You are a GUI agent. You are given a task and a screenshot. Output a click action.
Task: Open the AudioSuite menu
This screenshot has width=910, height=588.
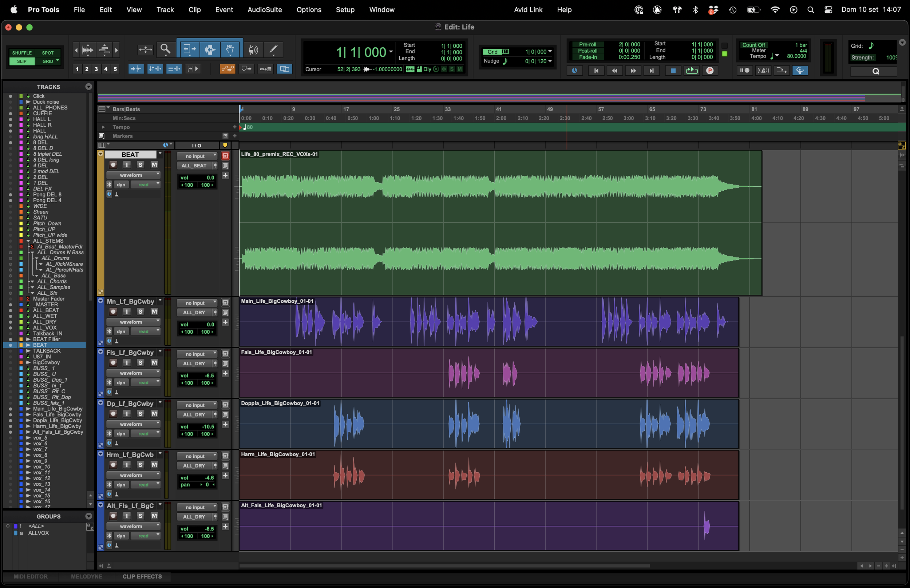coord(265,9)
